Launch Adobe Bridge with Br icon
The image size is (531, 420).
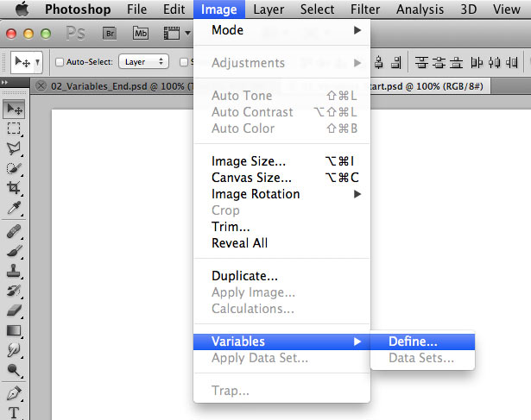[x=110, y=33]
